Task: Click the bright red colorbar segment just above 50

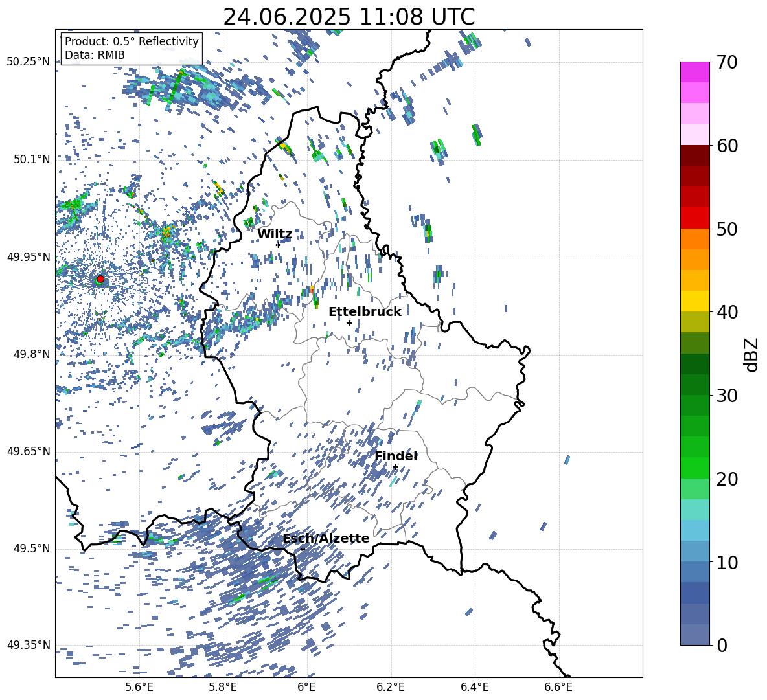Action: point(694,218)
